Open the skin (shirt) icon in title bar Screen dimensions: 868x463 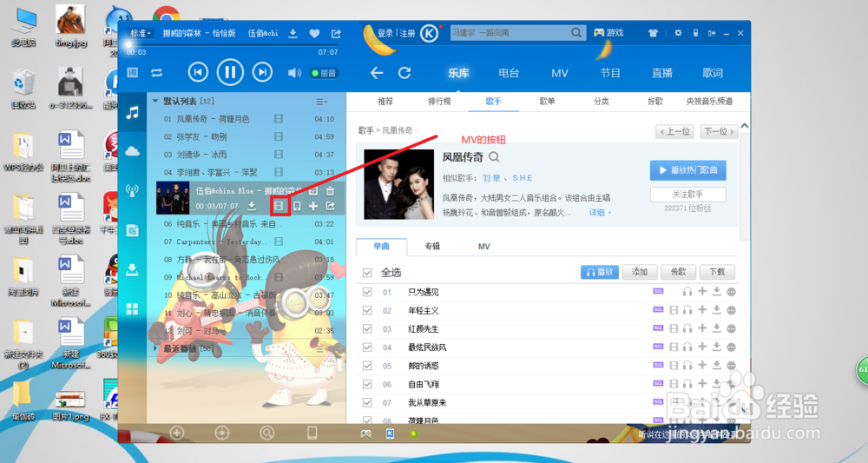[654, 33]
